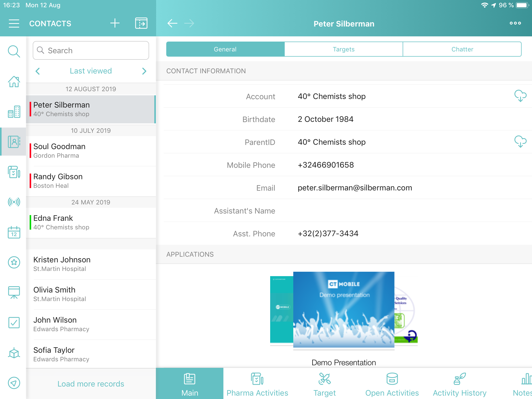Open the Activity History bottom tab

(460, 384)
